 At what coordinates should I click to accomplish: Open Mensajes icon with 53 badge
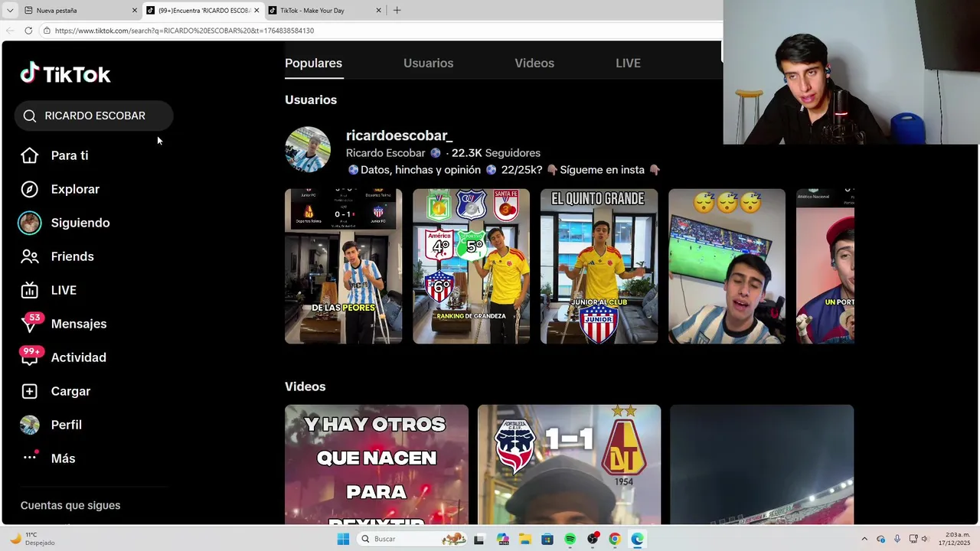click(31, 323)
